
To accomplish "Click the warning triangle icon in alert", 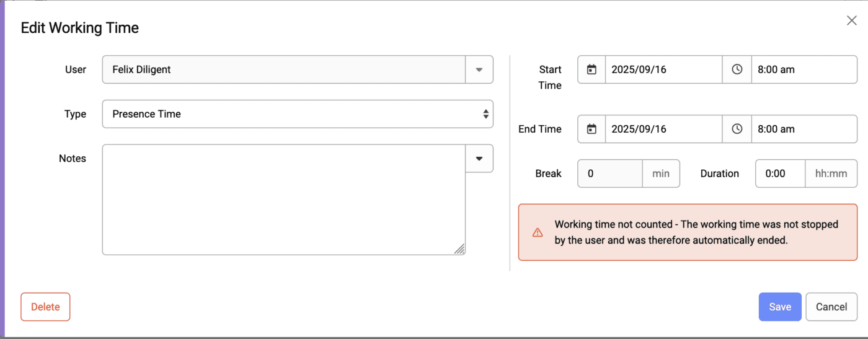I will [x=538, y=232].
